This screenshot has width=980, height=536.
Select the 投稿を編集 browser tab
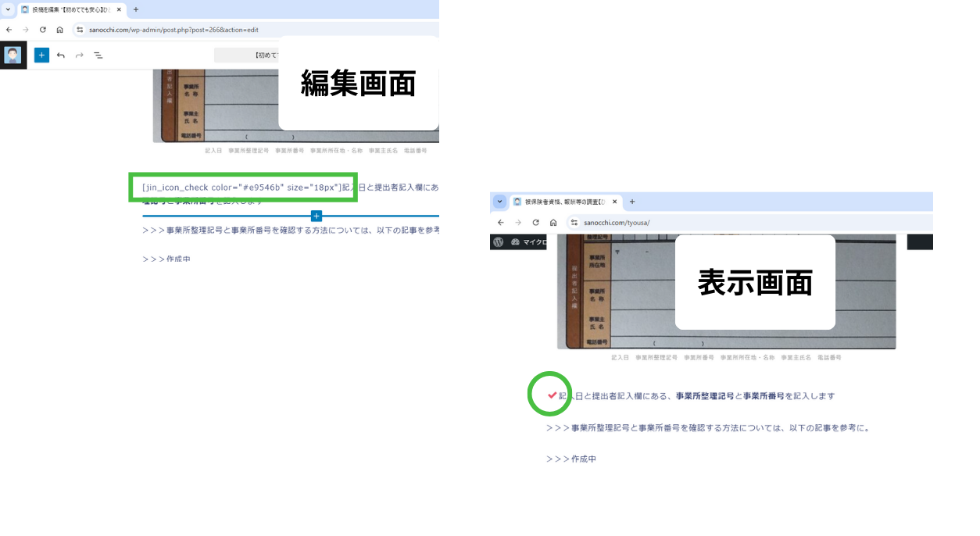(x=69, y=9)
